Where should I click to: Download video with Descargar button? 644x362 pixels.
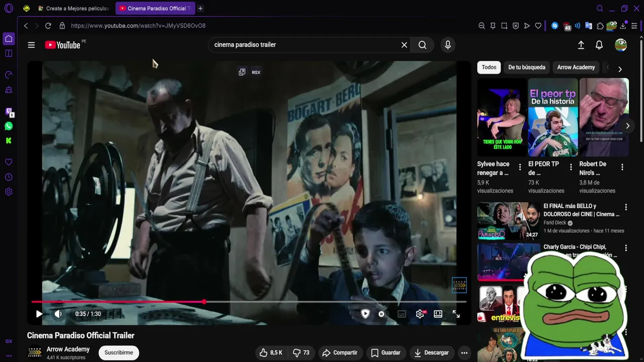(x=431, y=352)
